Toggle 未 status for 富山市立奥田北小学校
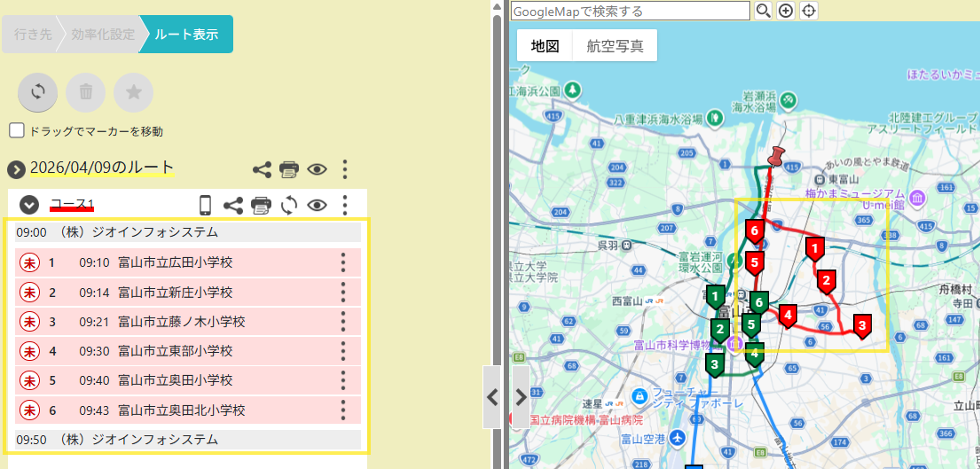 click(29, 410)
